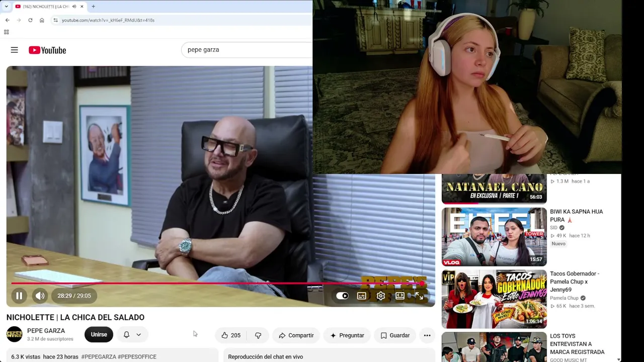Click the Unirse membership button
This screenshot has width=644, height=362.
click(99, 335)
